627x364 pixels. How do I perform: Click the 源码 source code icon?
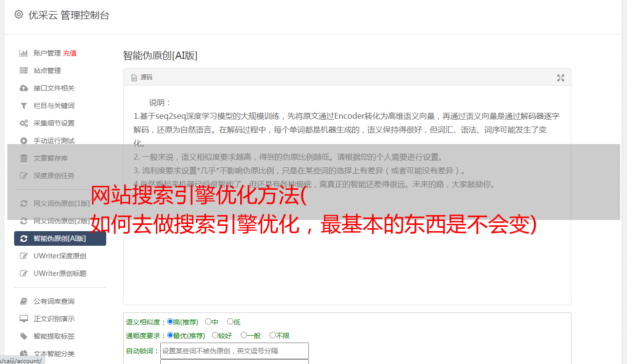[134, 78]
